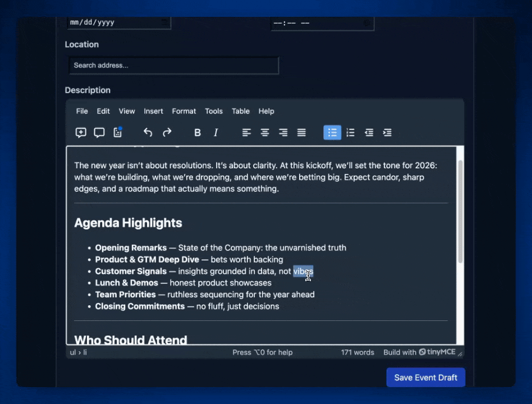
Task: Click the time input field
Action: 322,24
